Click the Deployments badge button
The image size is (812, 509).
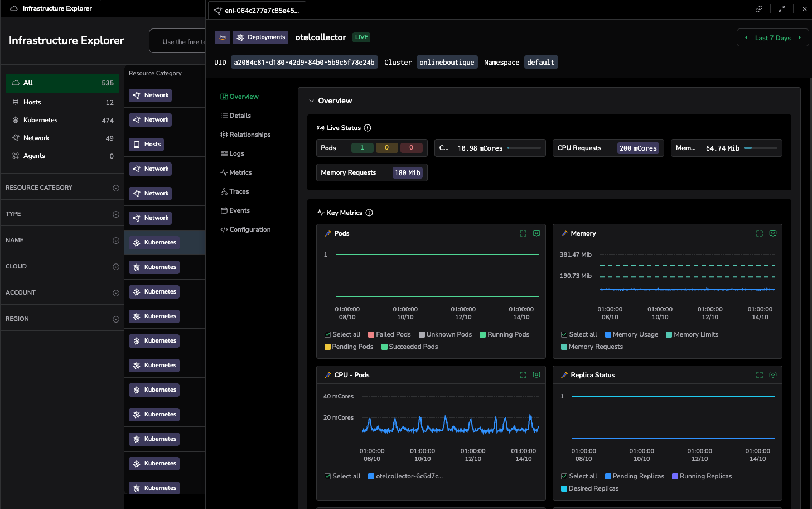click(x=260, y=37)
